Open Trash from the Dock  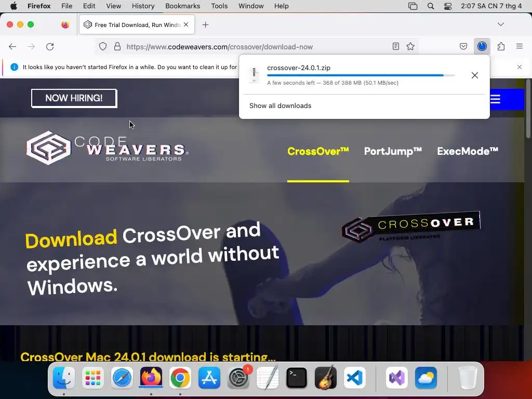pos(468,378)
